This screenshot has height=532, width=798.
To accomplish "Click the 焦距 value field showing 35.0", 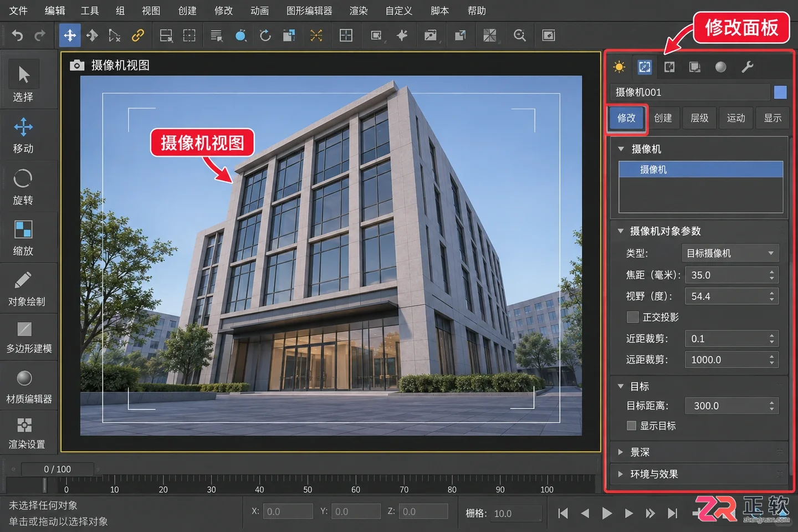I will point(731,275).
